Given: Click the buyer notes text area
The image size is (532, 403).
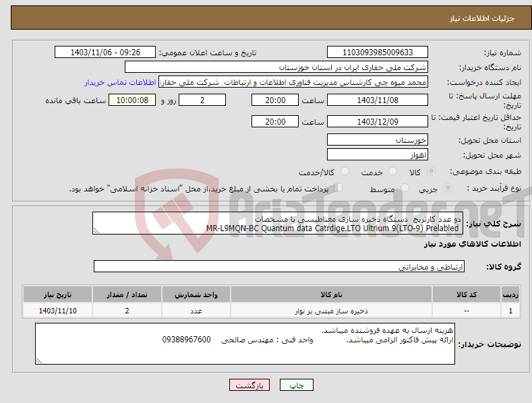Looking at the screenshot, I should (x=245, y=344).
